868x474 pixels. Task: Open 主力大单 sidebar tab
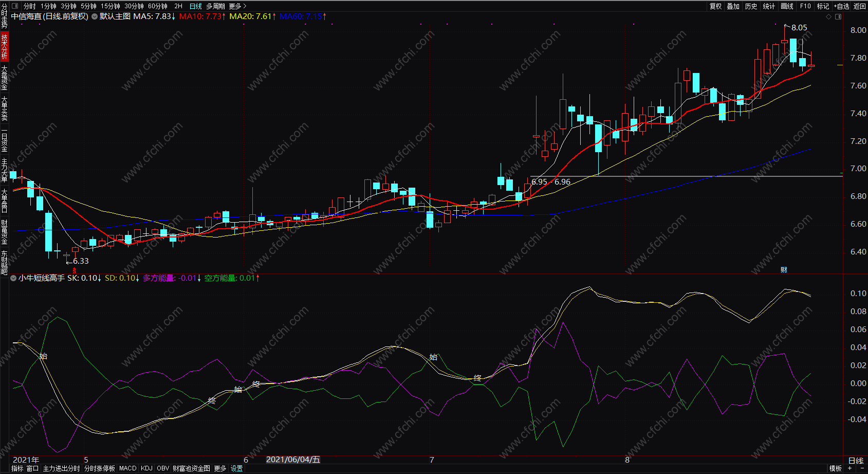pyautogui.click(x=4, y=170)
